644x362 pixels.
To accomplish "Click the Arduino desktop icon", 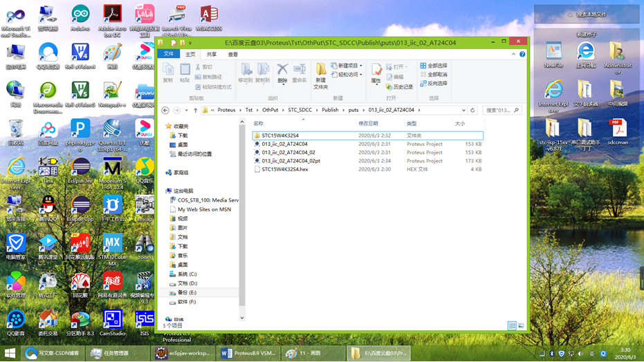I will (x=80, y=19).
